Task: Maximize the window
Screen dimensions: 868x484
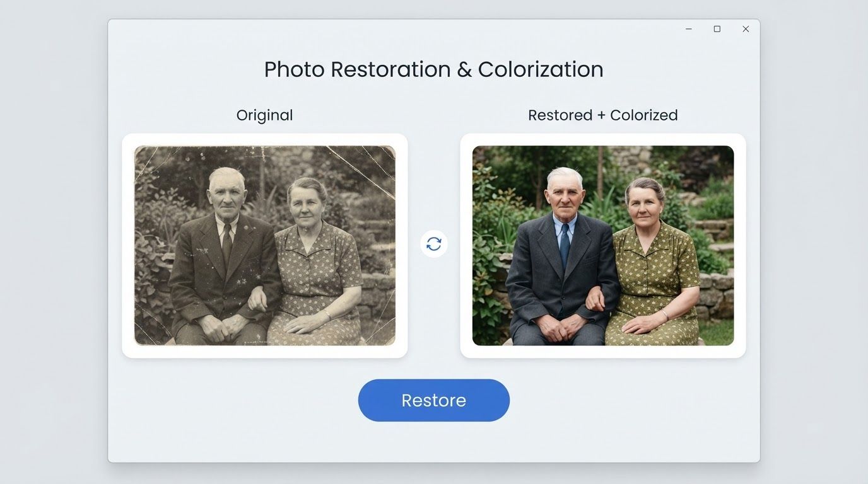Action: pos(717,29)
